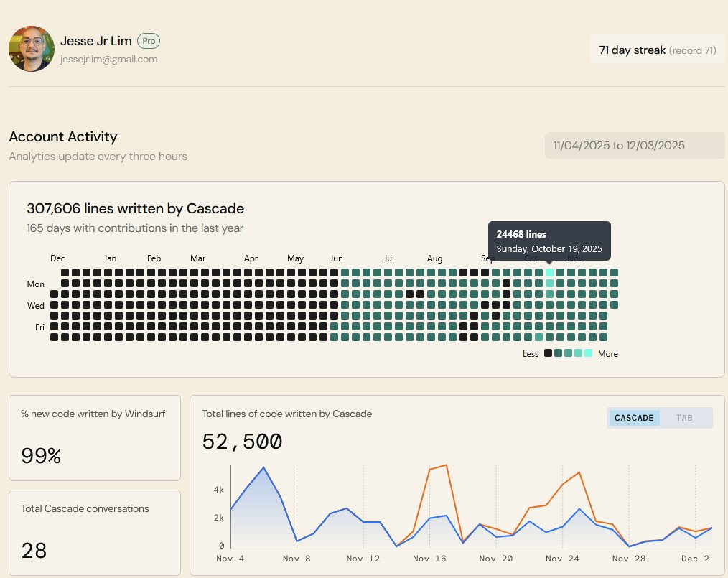Click the Jan month label on heatmap
Screen dimensions: 728x578
point(110,258)
